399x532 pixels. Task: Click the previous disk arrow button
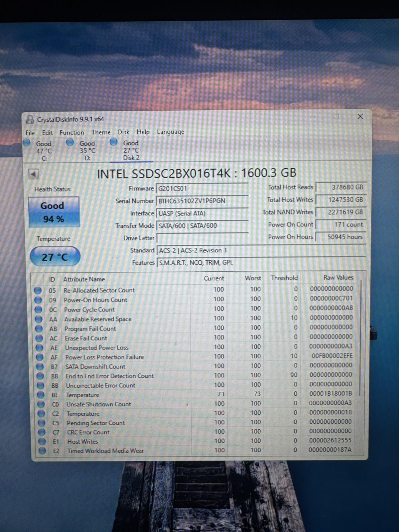point(33,174)
